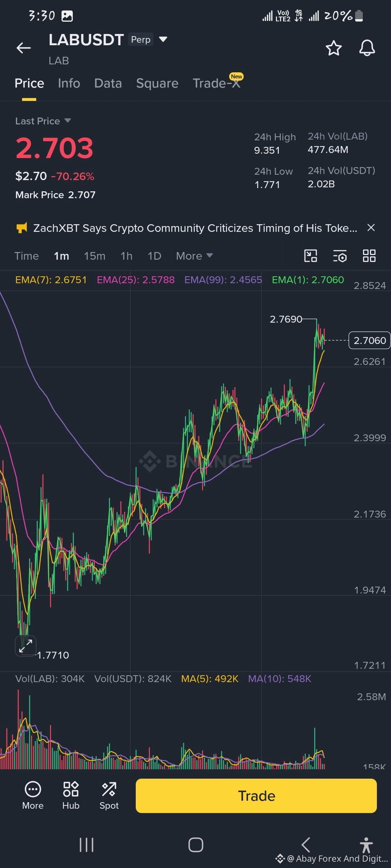The image size is (391, 868).
Task: Open Android recent apps button
Action: pyautogui.click(x=87, y=845)
